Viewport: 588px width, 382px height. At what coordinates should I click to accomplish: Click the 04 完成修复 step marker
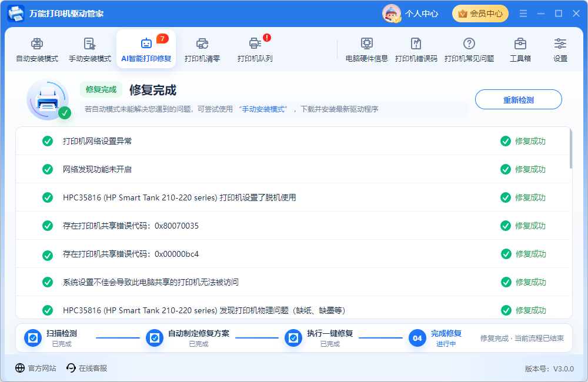pos(417,338)
